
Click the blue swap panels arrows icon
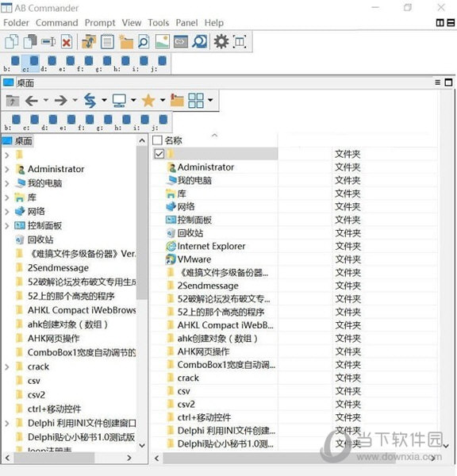click(90, 100)
